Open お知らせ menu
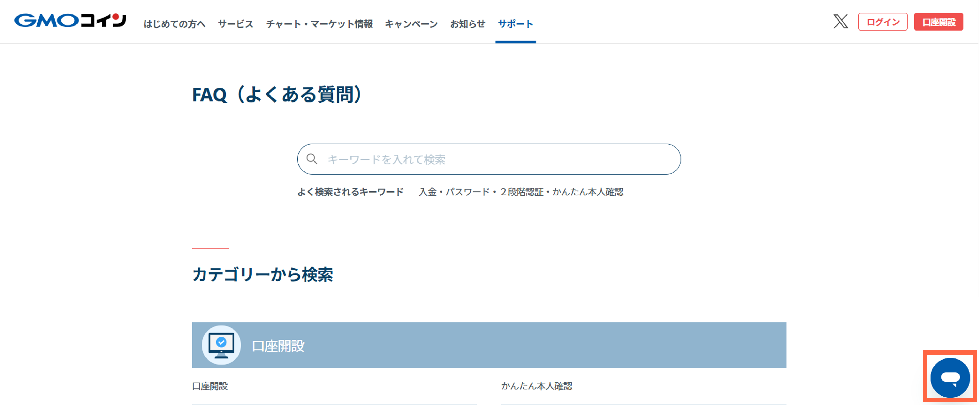The width and height of the screenshot is (980, 405). pos(468,24)
